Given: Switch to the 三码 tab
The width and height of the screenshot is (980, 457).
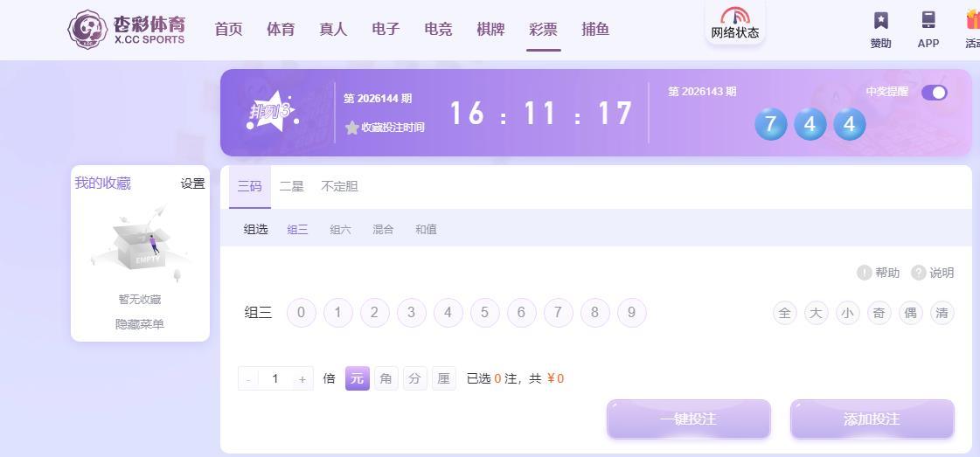Looking at the screenshot, I should (250, 187).
